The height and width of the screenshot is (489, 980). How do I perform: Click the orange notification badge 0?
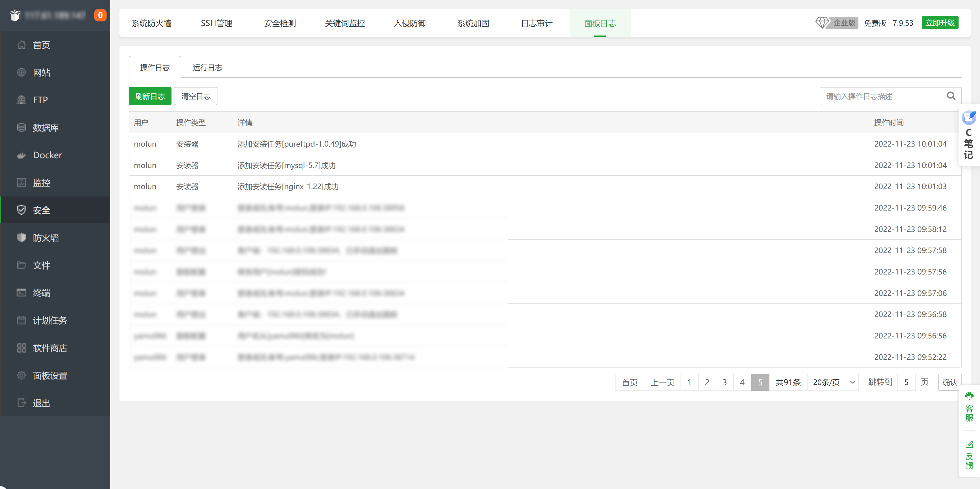pos(100,15)
